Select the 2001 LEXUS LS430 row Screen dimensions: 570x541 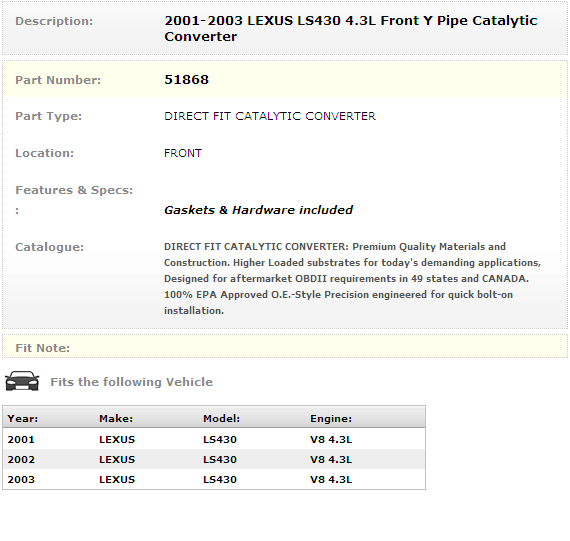click(214, 439)
